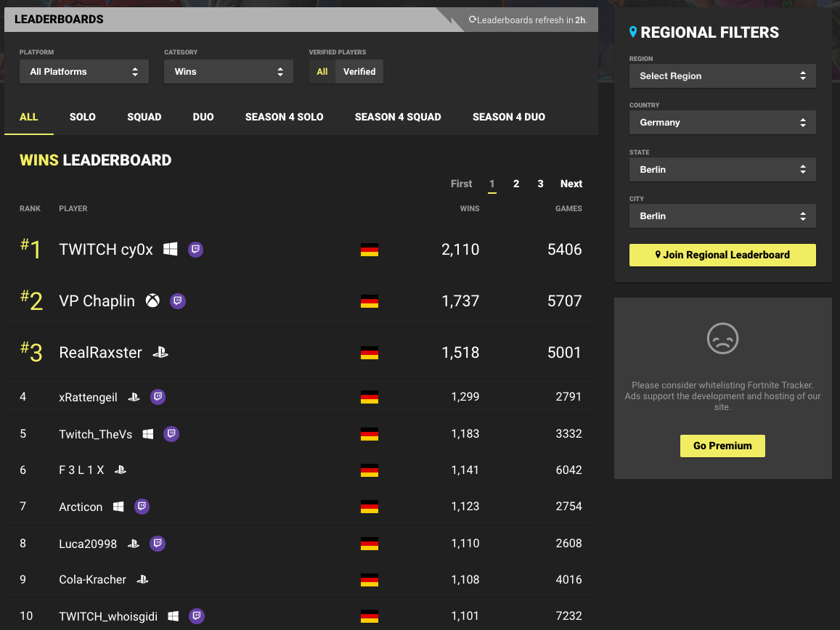
Task: Click the Windows icon beside Arcticon
Action: 118,507
